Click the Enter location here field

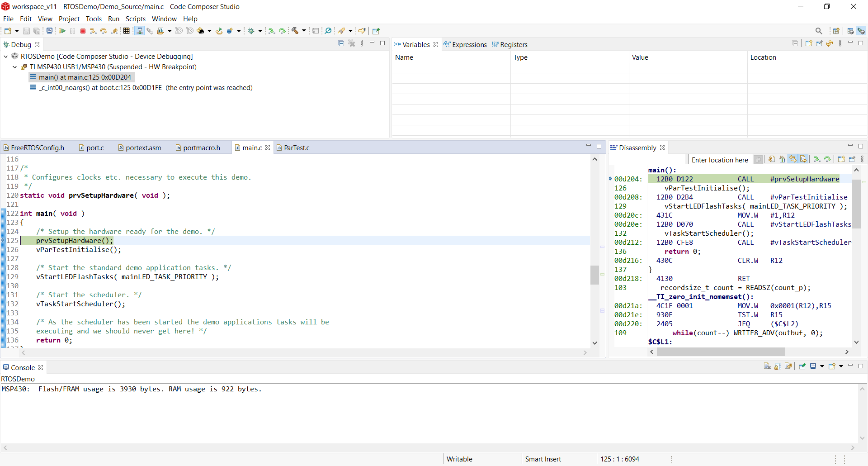pyautogui.click(x=720, y=160)
